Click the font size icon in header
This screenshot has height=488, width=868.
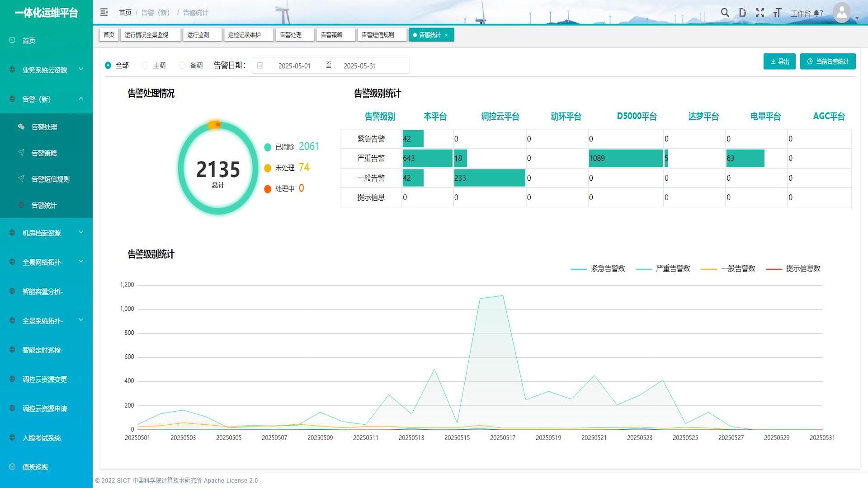pyautogui.click(x=777, y=13)
